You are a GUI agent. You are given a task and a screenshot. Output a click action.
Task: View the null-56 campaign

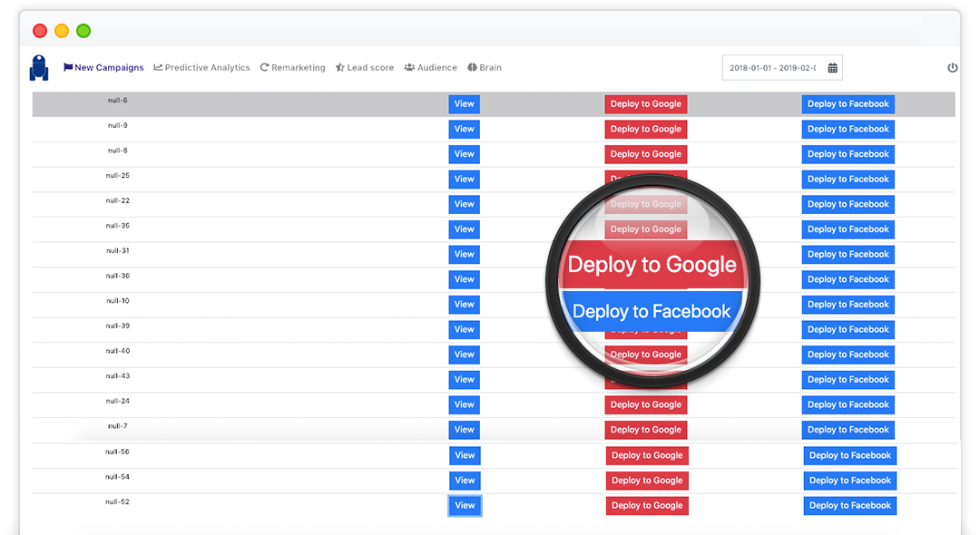465,456
